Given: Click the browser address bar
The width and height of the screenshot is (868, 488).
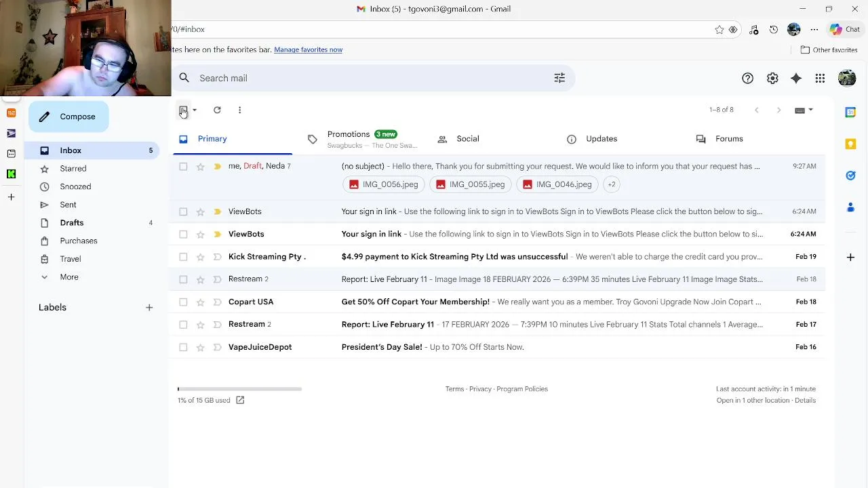Looking at the screenshot, I should 441,30.
